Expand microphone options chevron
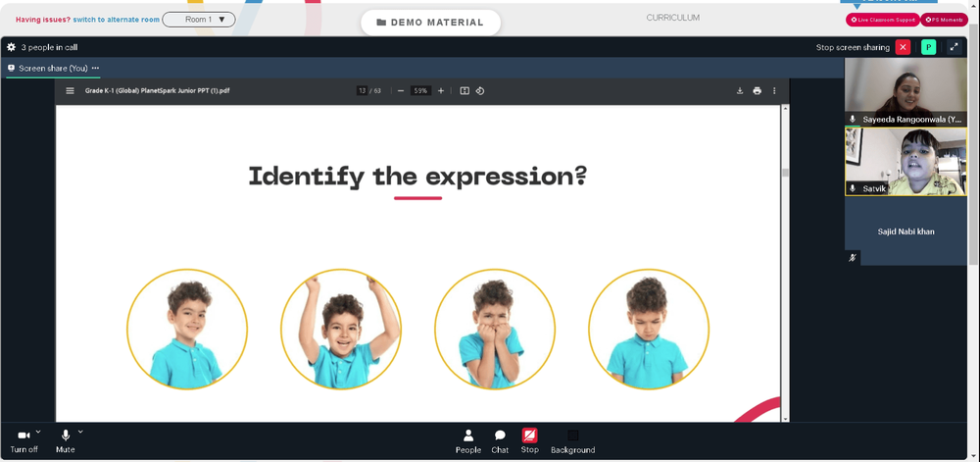The image size is (980, 462). pyautogui.click(x=80, y=432)
